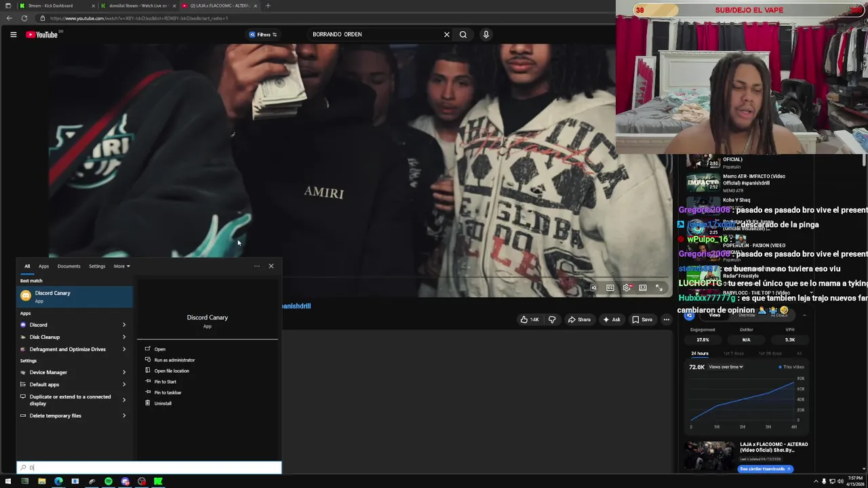The image size is (868, 488).
Task: Open LAJA x FLACOOMC - ALTERAO related video
Action: (709, 456)
